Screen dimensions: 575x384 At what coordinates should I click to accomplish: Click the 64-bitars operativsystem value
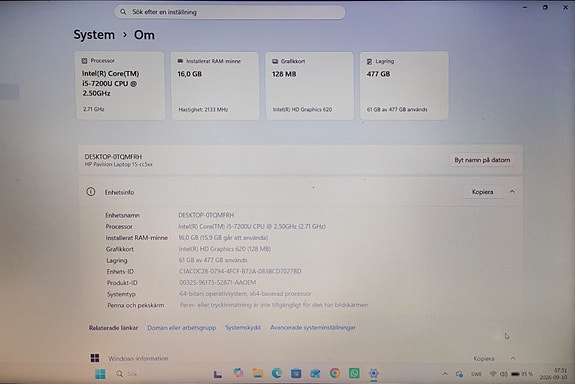(x=245, y=294)
